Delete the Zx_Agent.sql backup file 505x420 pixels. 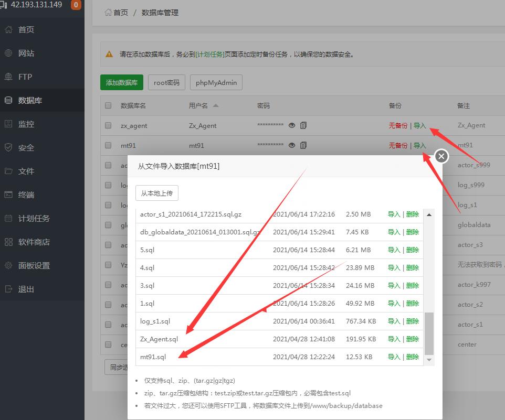point(413,339)
